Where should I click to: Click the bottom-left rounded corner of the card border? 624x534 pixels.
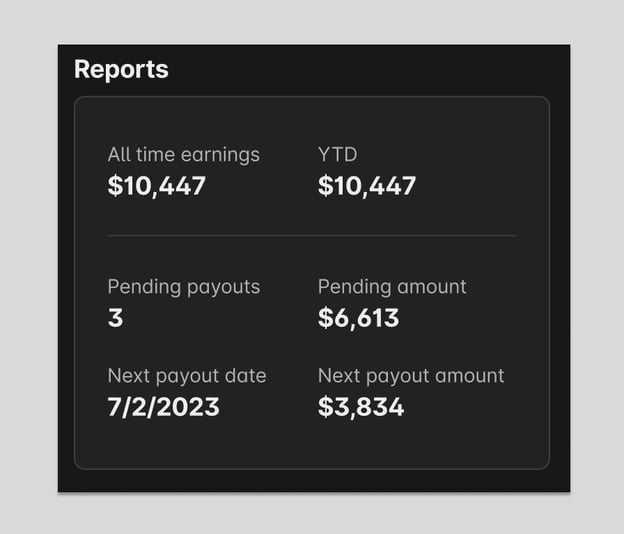(78, 465)
